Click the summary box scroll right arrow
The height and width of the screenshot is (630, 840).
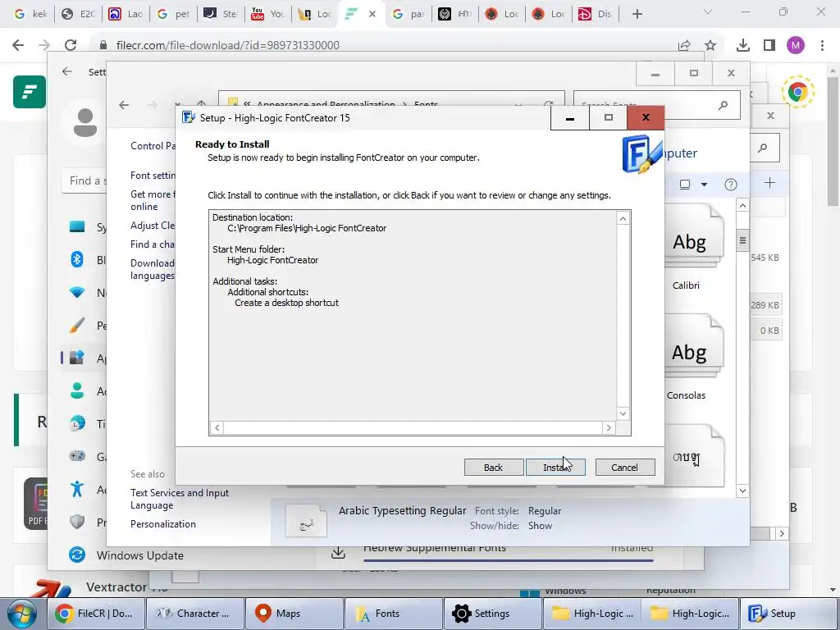[x=609, y=427]
